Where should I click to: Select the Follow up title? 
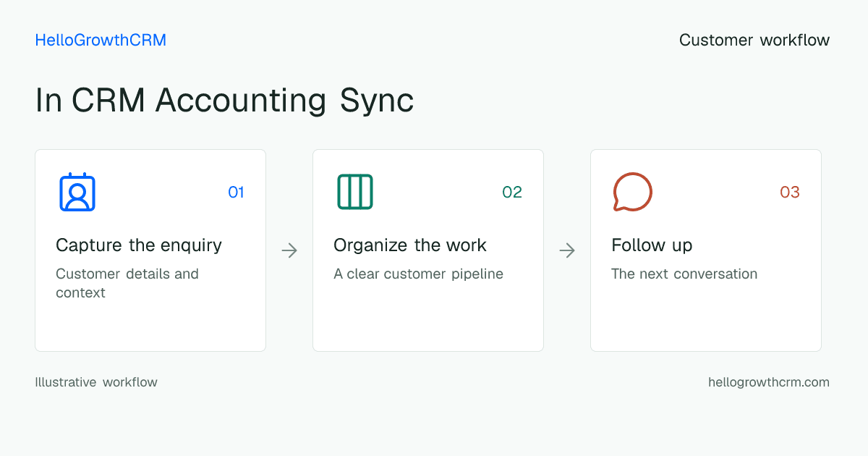pos(652,245)
